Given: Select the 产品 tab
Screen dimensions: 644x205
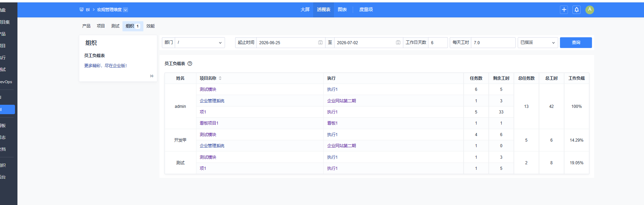Looking at the screenshot, I should (x=86, y=26).
